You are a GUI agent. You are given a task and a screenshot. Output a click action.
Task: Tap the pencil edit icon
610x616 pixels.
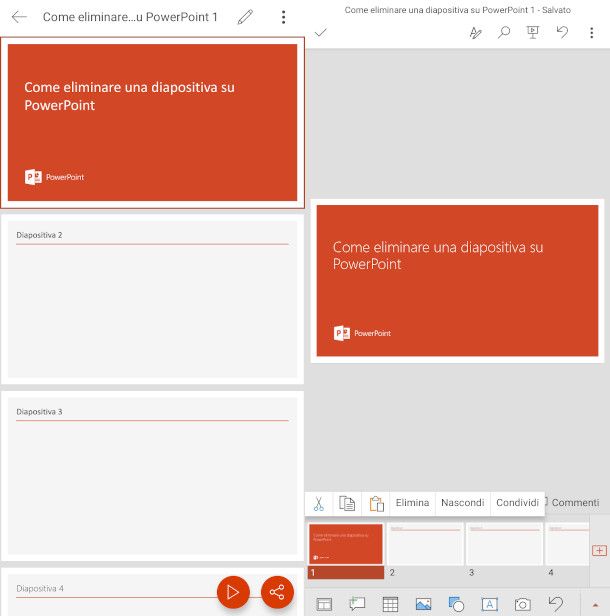[245, 17]
